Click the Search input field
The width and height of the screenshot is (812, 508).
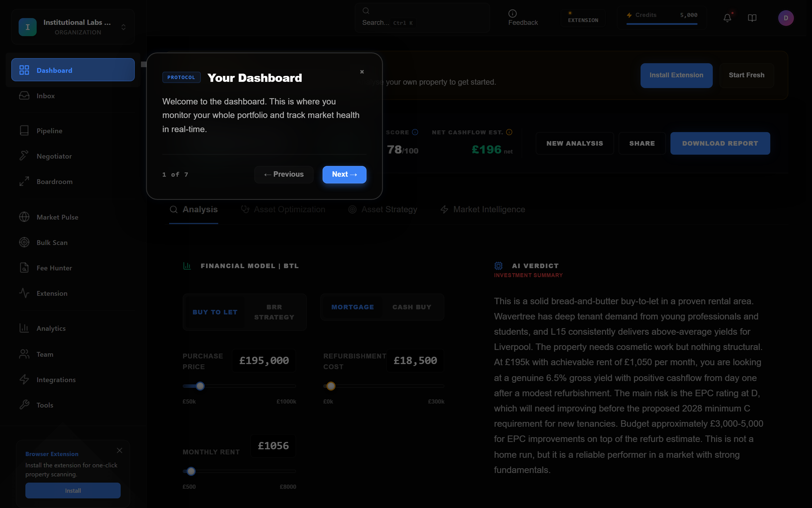pyautogui.click(x=422, y=18)
